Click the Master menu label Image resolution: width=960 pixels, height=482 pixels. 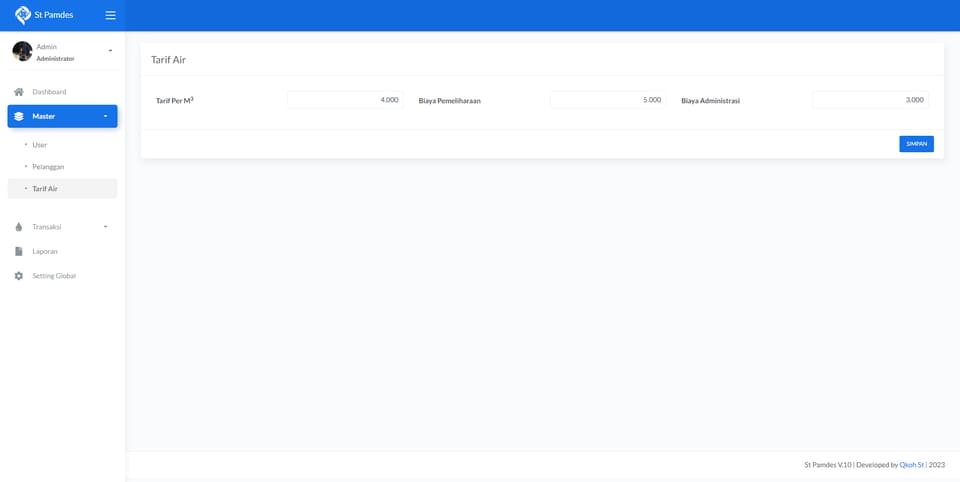coord(43,116)
